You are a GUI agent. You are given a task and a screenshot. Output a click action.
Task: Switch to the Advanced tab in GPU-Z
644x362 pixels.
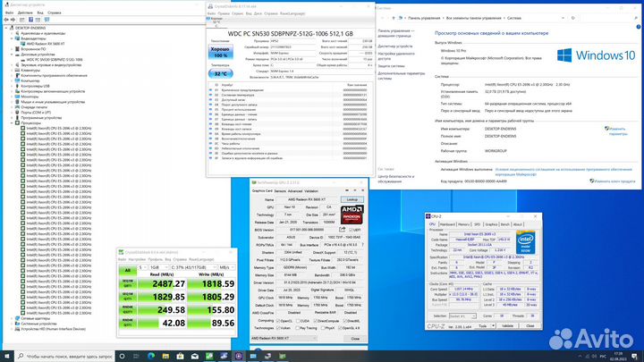pyautogui.click(x=295, y=191)
